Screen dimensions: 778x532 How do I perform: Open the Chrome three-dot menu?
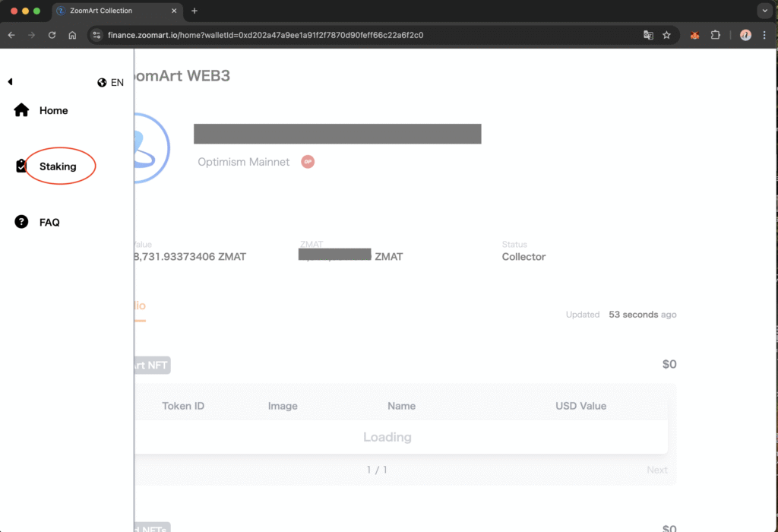(764, 35)
